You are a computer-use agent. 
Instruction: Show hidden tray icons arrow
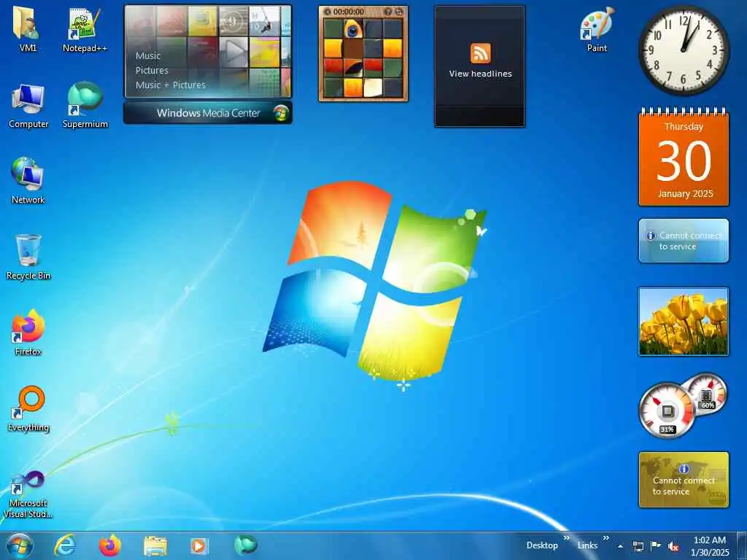click(620, 546)
